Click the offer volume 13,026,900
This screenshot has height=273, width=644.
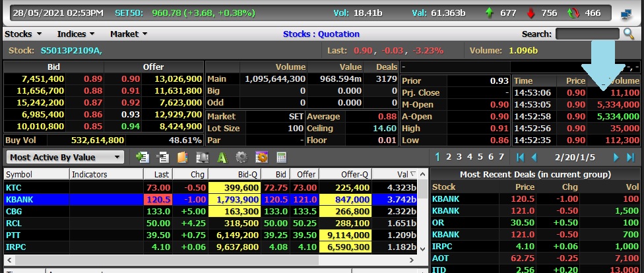tap(178, 79)
